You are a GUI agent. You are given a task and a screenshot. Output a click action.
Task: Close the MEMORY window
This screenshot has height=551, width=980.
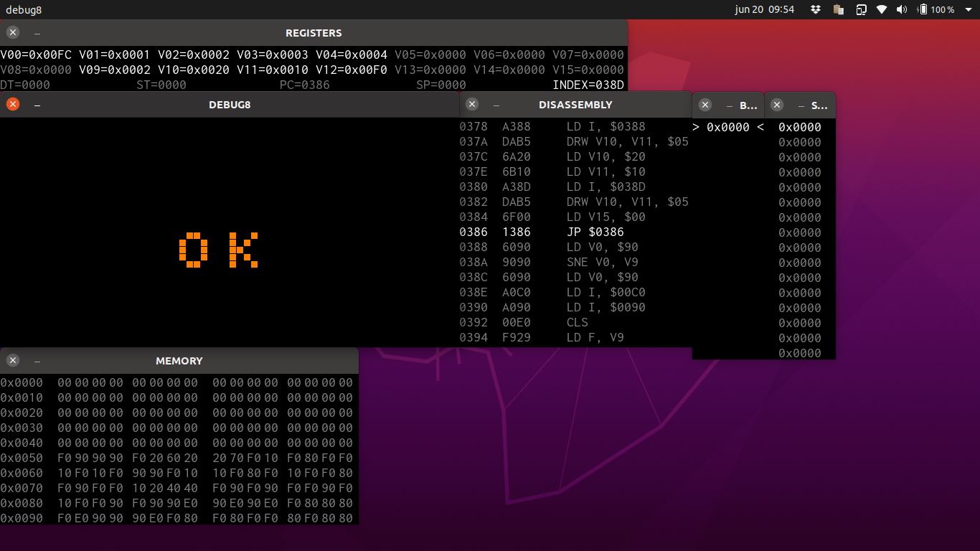coord(12,360)
